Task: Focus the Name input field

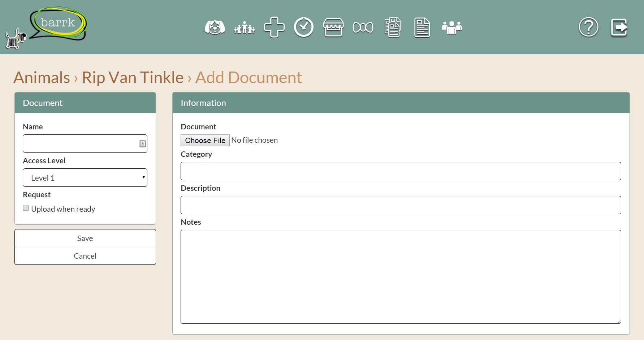Action: (85, 144)
